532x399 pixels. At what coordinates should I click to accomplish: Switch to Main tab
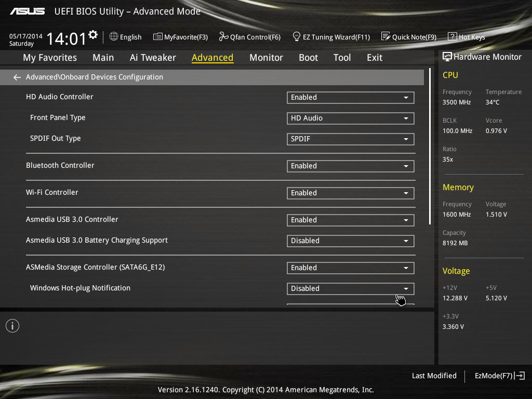pyautogui.click(x=103, y=58)
